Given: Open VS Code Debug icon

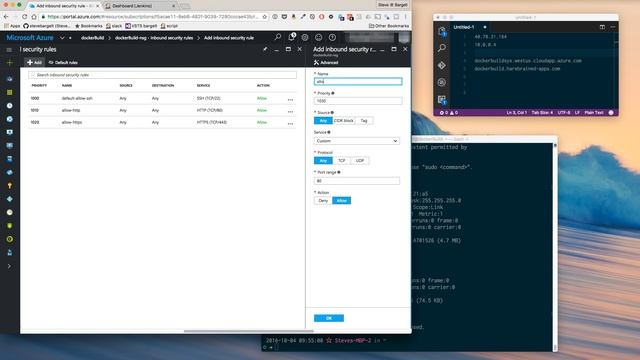Looking at the screenshot, I should tap(442, 82).
